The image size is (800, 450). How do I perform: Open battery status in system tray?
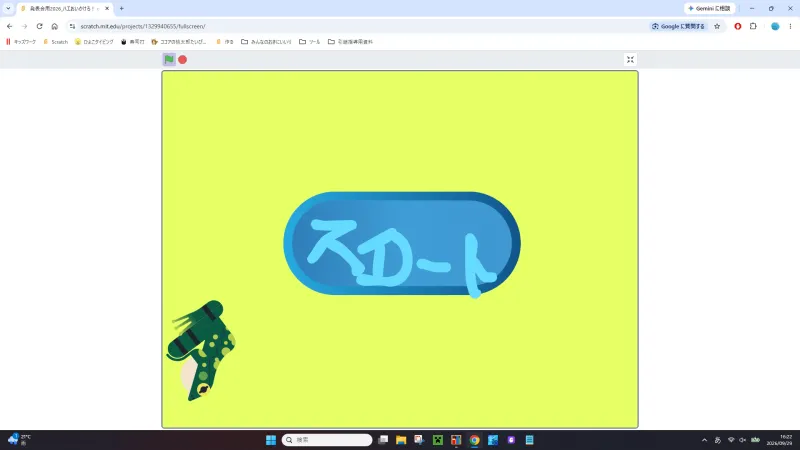(756, 440)
